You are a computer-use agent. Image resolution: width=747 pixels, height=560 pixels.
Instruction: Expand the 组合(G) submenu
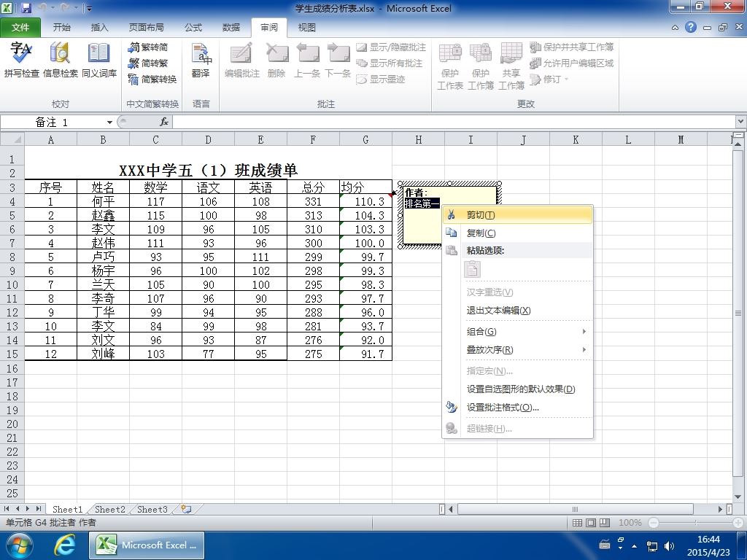(518, 332)
